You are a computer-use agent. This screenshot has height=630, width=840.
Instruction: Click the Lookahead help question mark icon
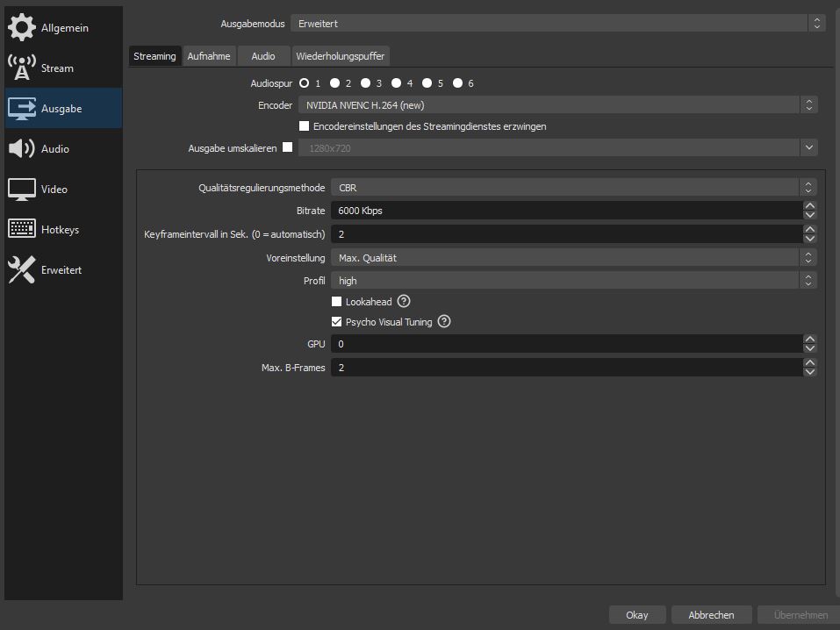click(404, 302)
